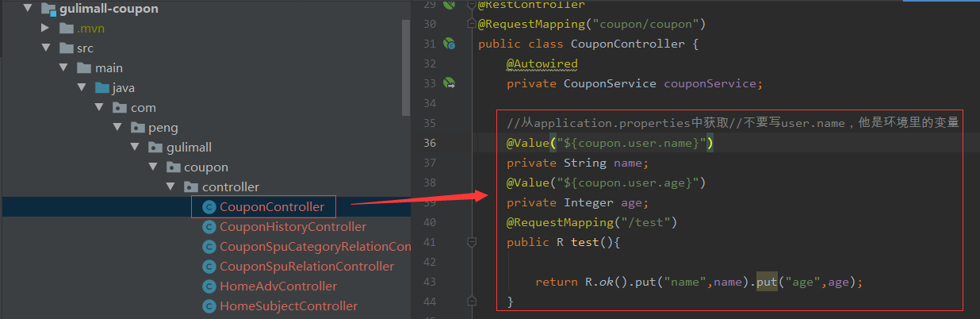
Task: Click the package icon beside controller
Action: click(191, 187)
